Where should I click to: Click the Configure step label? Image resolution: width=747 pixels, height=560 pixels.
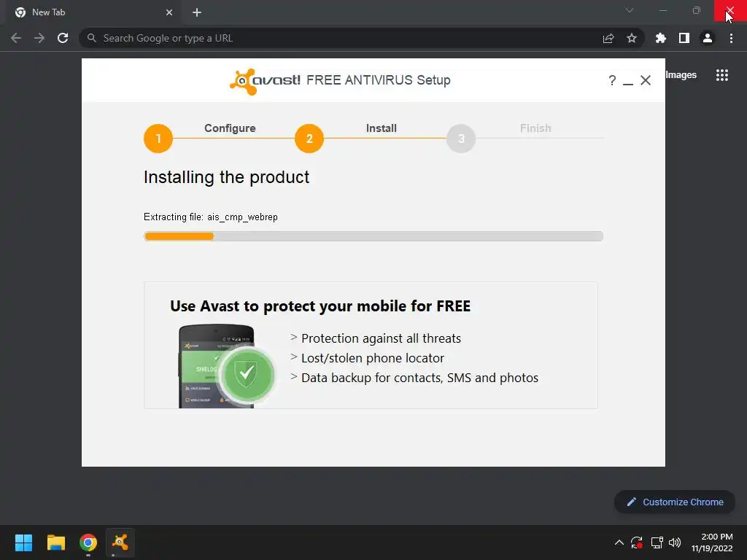[230, 128]
